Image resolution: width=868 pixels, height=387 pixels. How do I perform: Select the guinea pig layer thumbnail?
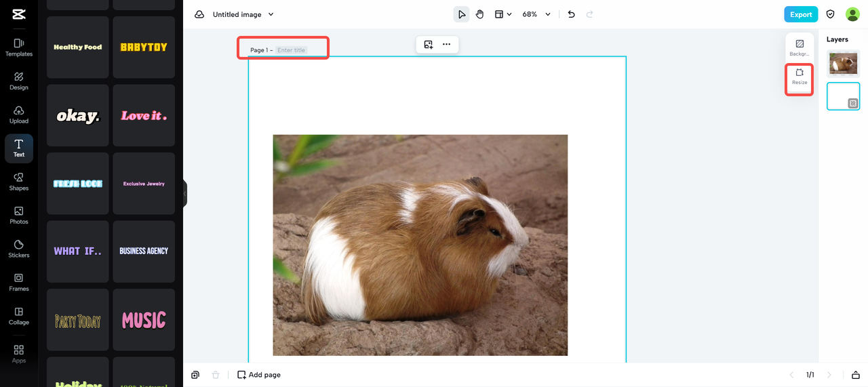pos(843,64)
